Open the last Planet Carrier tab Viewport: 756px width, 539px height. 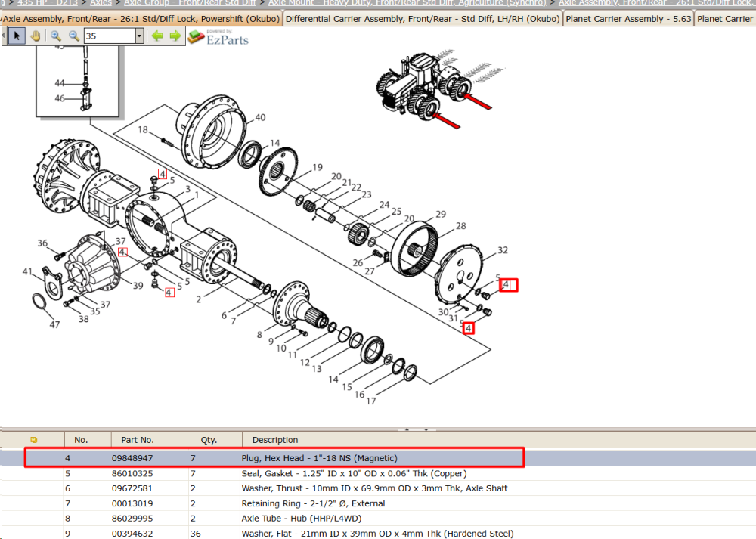(x=725, y=19)
